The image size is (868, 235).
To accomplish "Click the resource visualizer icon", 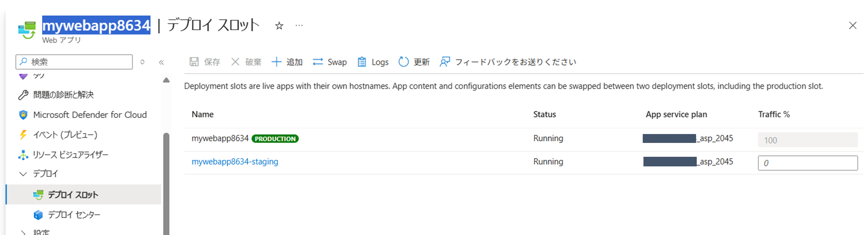I will pyautogui.click(x=23, y=155).
